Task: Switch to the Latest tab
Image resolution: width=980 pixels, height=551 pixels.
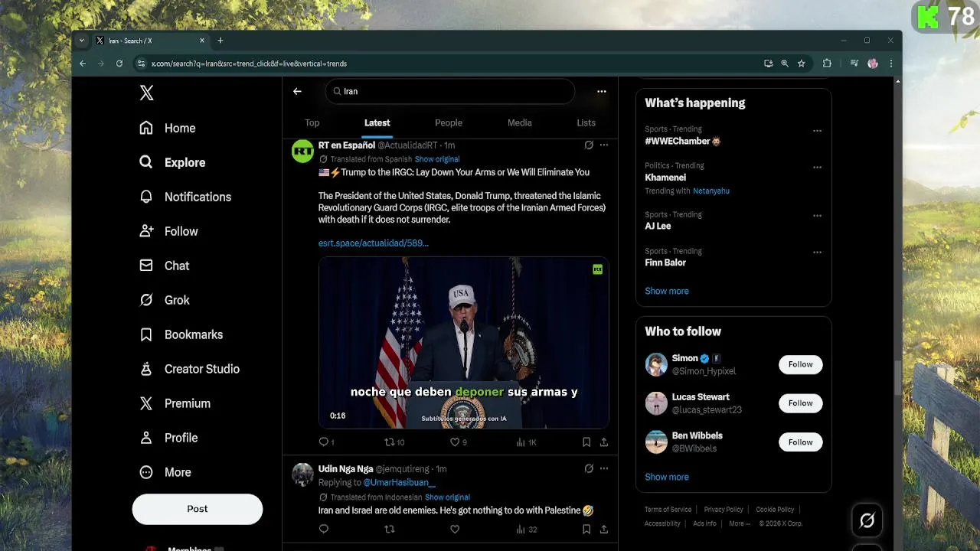Action: [x=377, y=122]
